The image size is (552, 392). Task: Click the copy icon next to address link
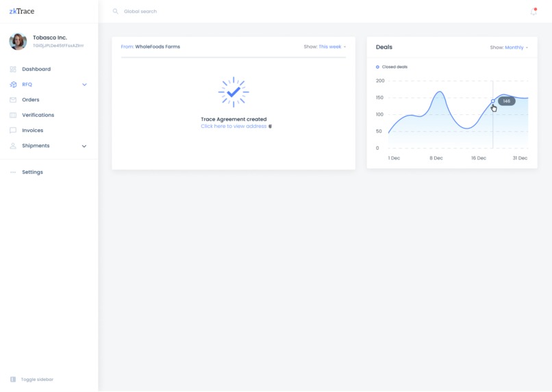coord(270,126)
